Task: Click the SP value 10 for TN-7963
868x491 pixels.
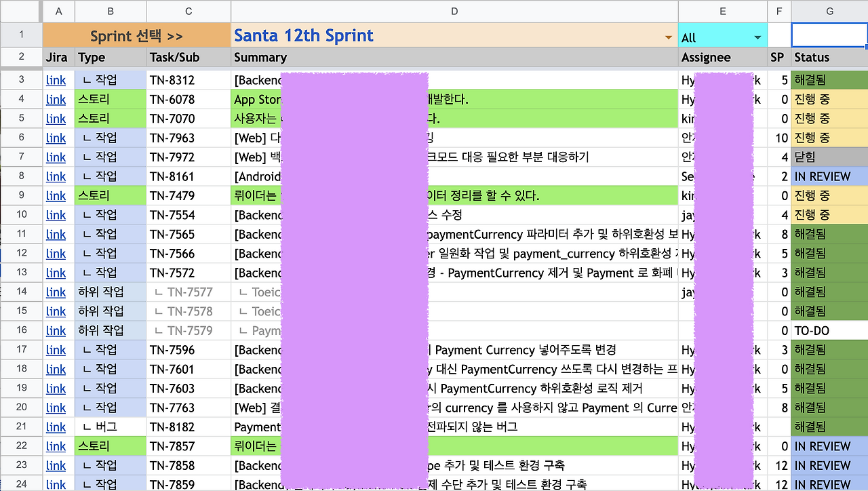Action: 779,138
